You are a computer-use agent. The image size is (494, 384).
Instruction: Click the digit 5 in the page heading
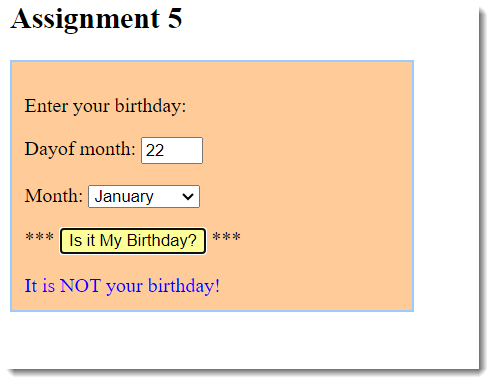(175, 18)
